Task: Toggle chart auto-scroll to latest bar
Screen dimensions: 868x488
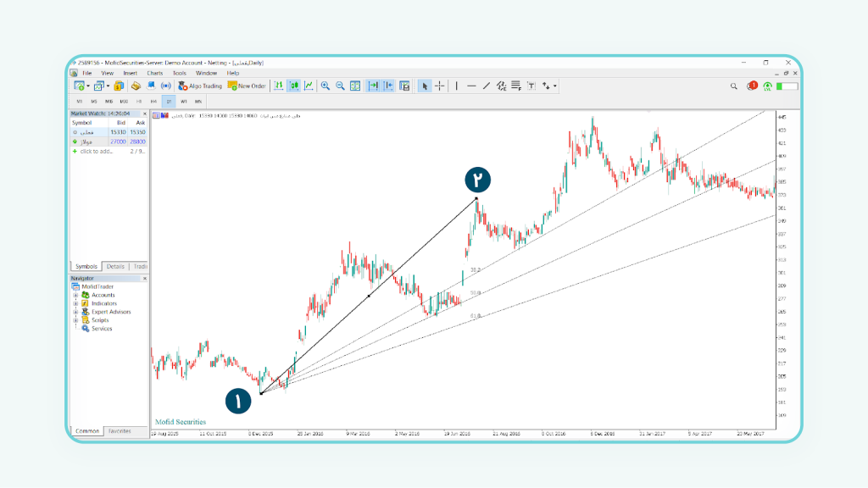Action: point(373,86)
